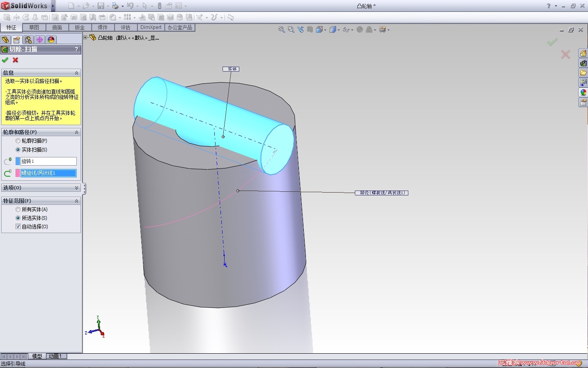
Task: Open the 模型 tab at the bottom
Action: coord(37,356)
